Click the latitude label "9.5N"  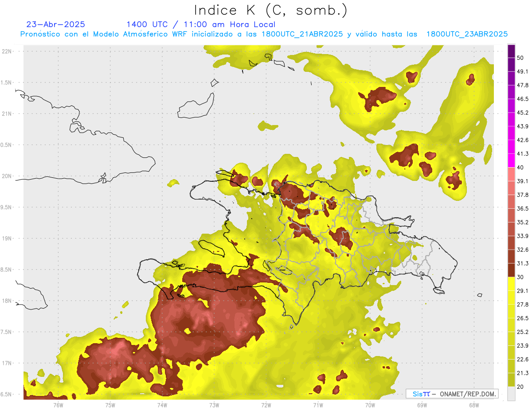coord(7,207)
